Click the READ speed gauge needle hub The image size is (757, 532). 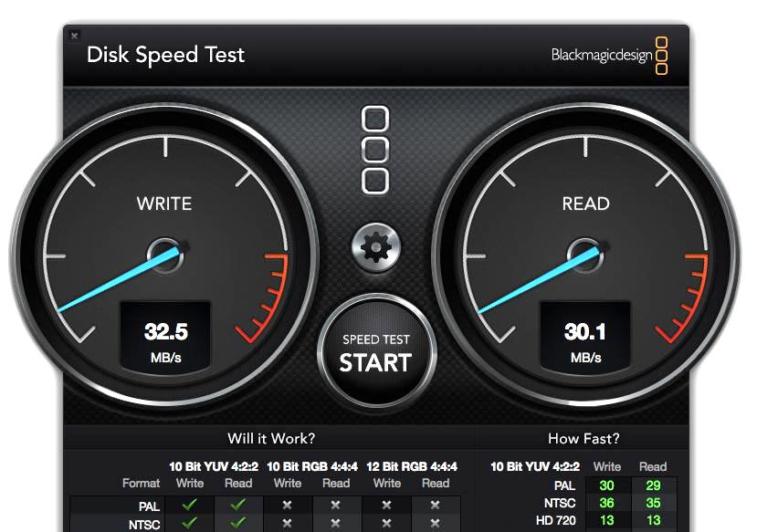coord(584,253)
